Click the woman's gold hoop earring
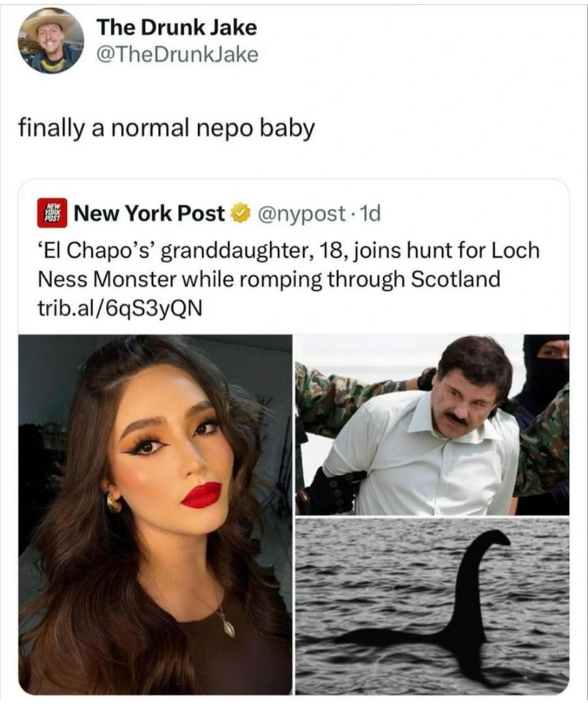The height and width of the screenshot is (708, 588). pyautogui.click(x=114, y=502)
